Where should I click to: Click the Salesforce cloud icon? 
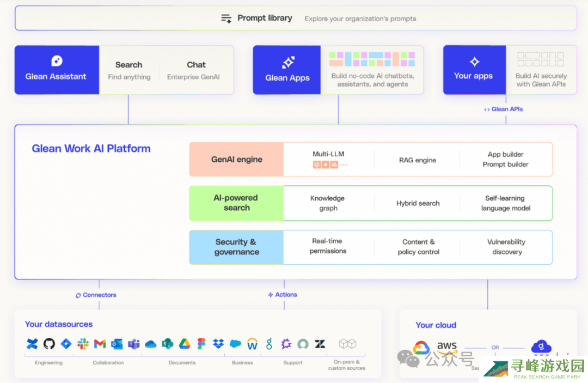point(236,344)
